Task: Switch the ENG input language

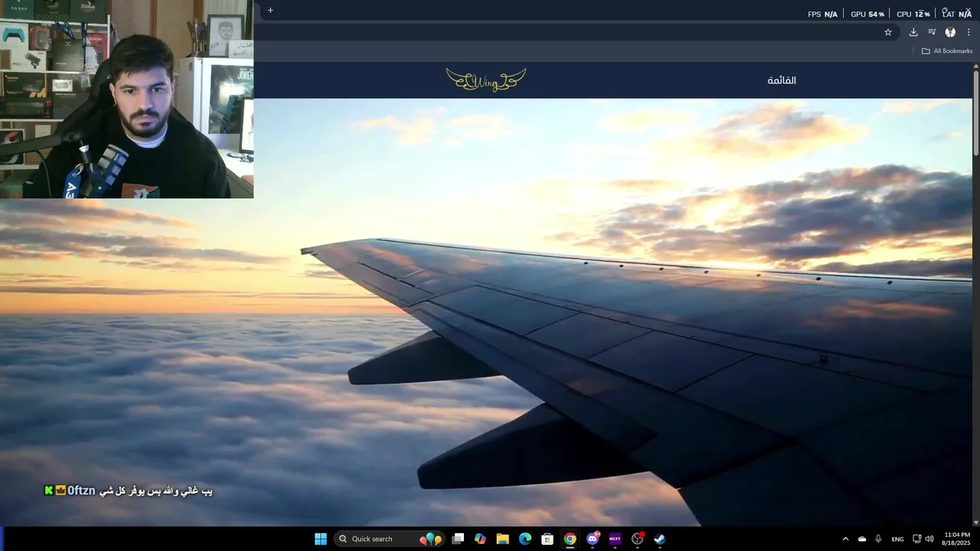Action: (897, 540)
